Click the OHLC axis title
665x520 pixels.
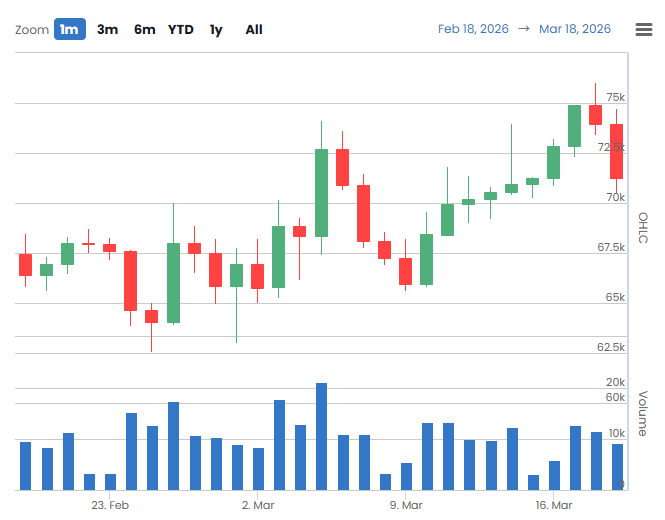pyautogui.click(x=643, y=228)
